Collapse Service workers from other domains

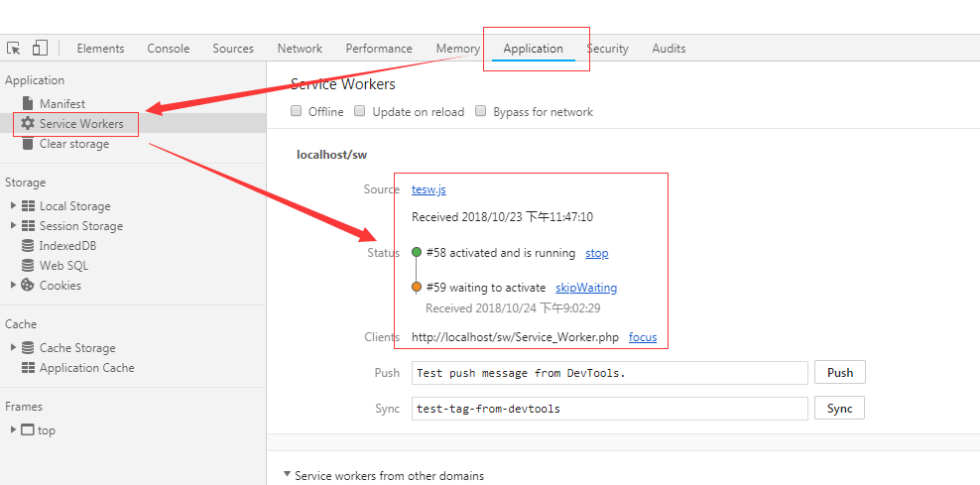pos(287,475)
